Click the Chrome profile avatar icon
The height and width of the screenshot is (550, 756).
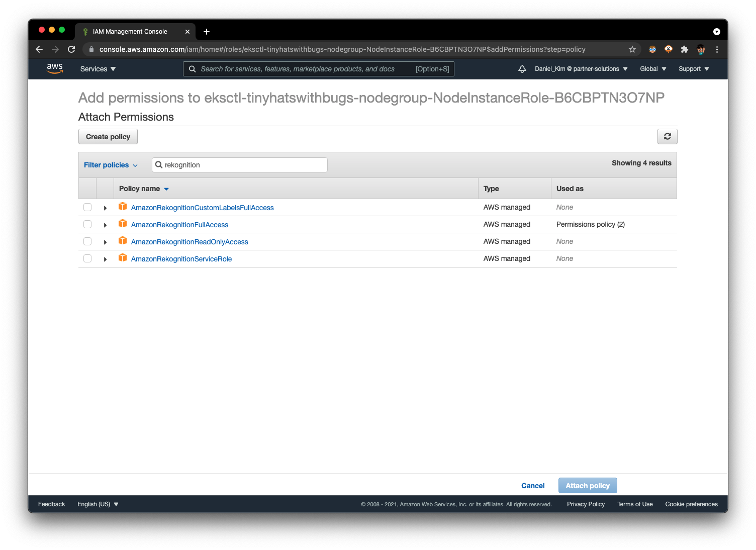pyautogui.click(x=701, y=49)
